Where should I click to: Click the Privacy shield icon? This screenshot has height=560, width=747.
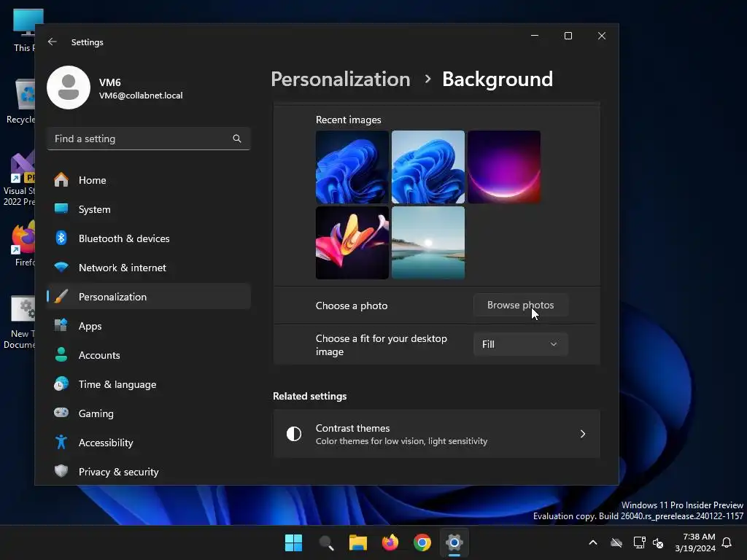pos(61,472)
